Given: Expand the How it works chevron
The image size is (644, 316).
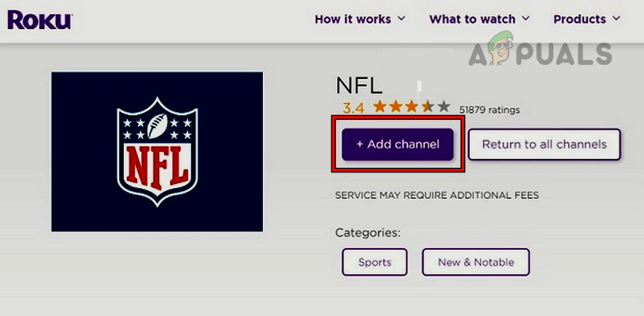Looking at the screenshot, I should [401, 18].
